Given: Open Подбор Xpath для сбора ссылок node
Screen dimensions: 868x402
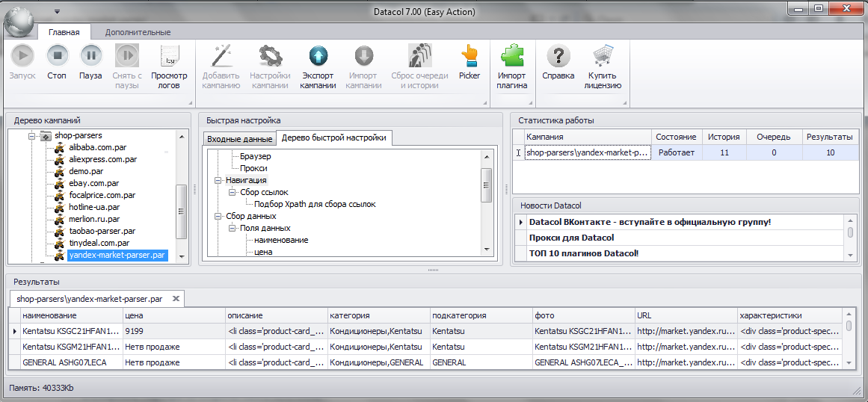Looking at the screenshot, I should point(315,205).
